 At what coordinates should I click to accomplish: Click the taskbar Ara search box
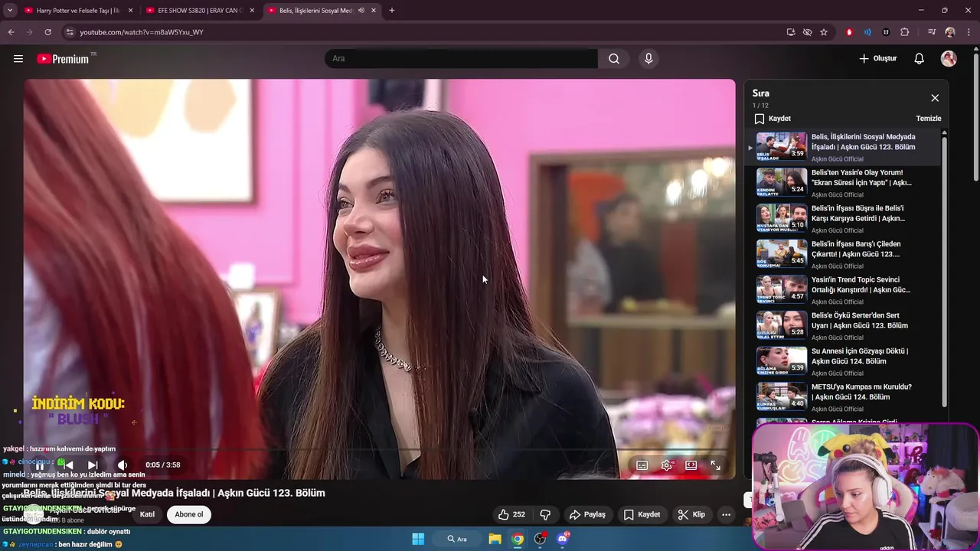(458, 539)
